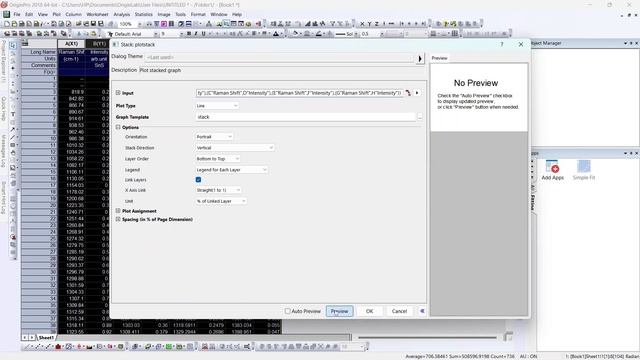Open the Plot Type dropdown

point(217,106)
